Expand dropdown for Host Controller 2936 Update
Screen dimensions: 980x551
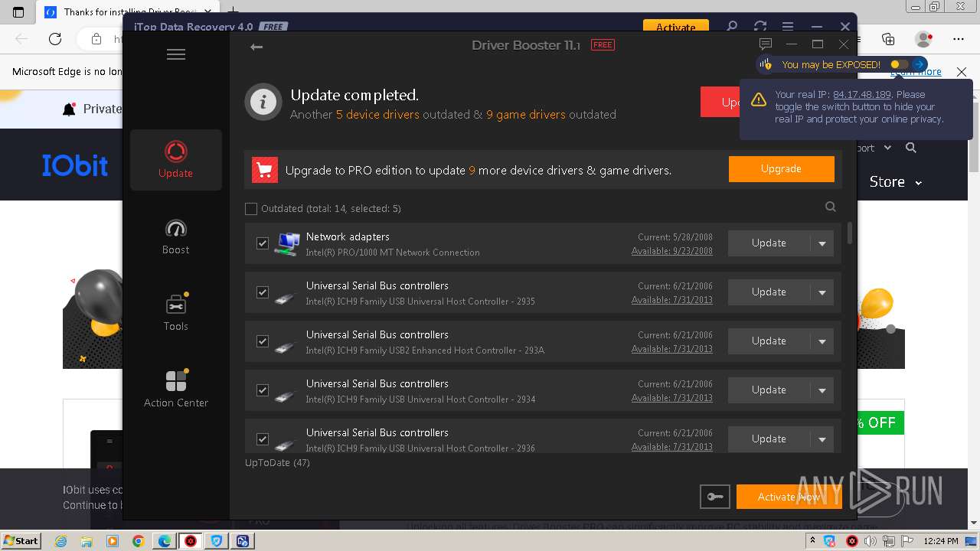tap(822, 439)
